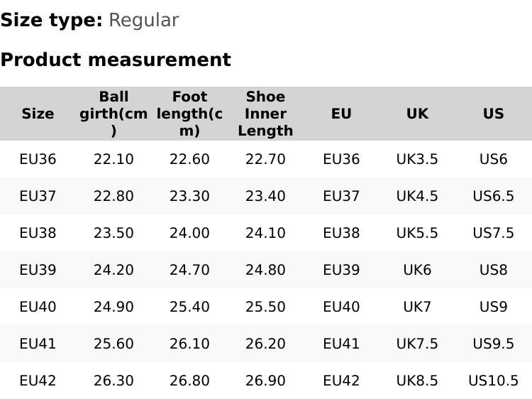
Task: Click the "Shoe Inner Length" column header
Action: 265,114
